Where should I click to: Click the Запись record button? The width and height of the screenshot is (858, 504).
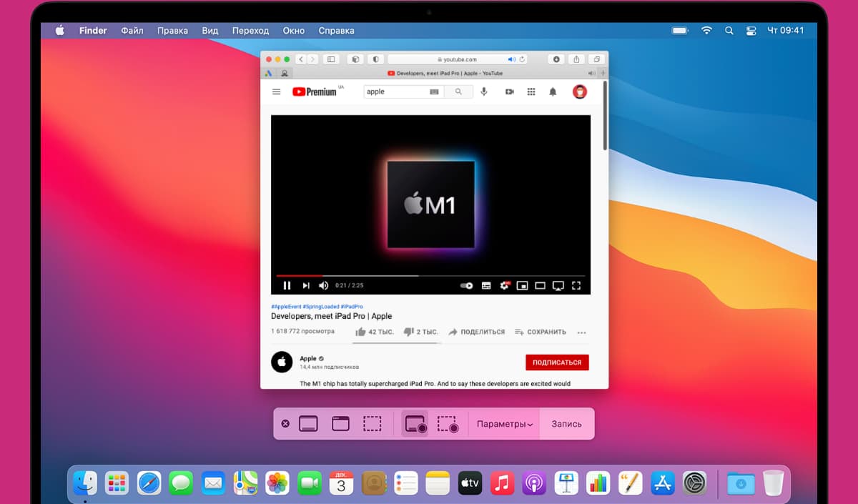[x=566, y=424]
